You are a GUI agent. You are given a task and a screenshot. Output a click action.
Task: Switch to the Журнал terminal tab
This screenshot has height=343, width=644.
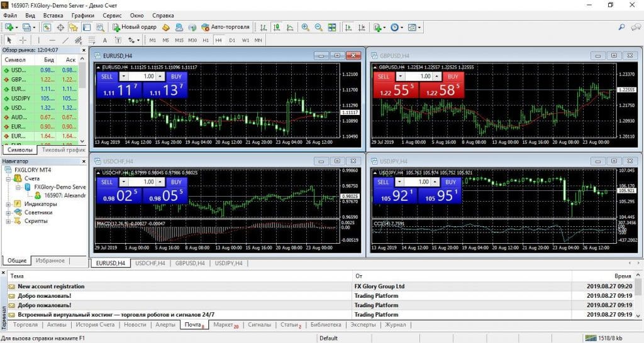[x=395, y=325]
